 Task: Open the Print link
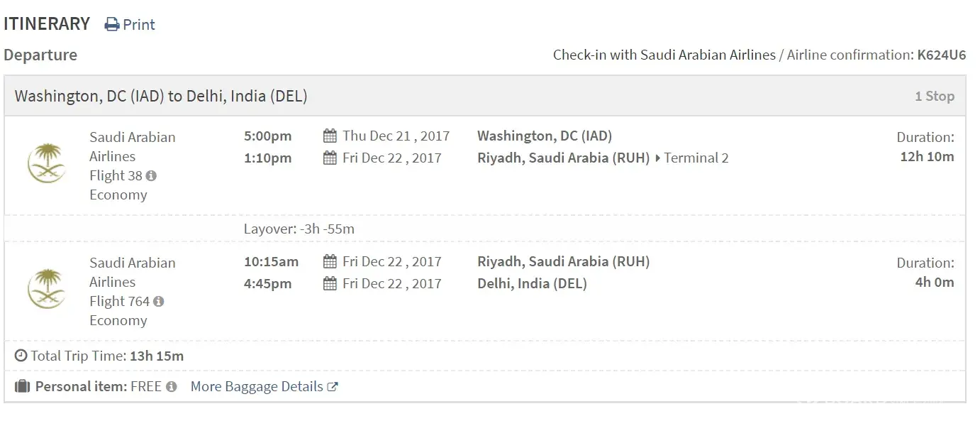(138, 25)
